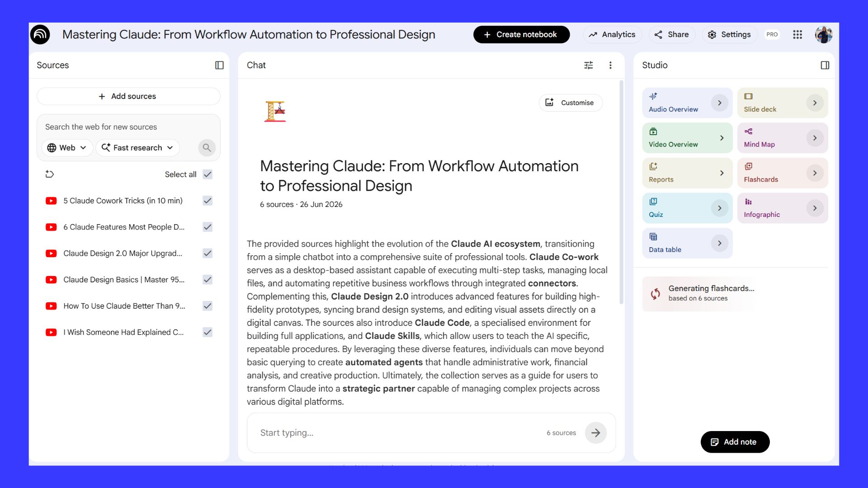Click YouTube icon for 6 Claude Features

pyautogui.click(x=51, y=227)
